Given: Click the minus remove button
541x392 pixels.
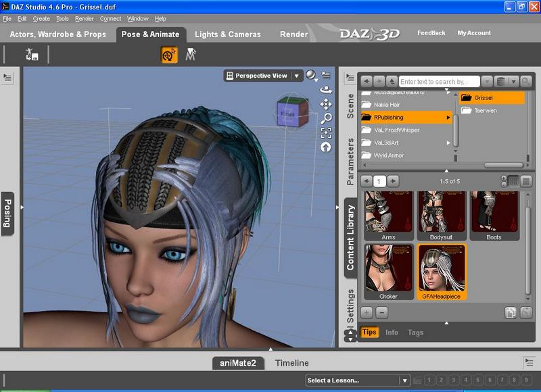Looking at the screenshot, I should pos(381,313).
